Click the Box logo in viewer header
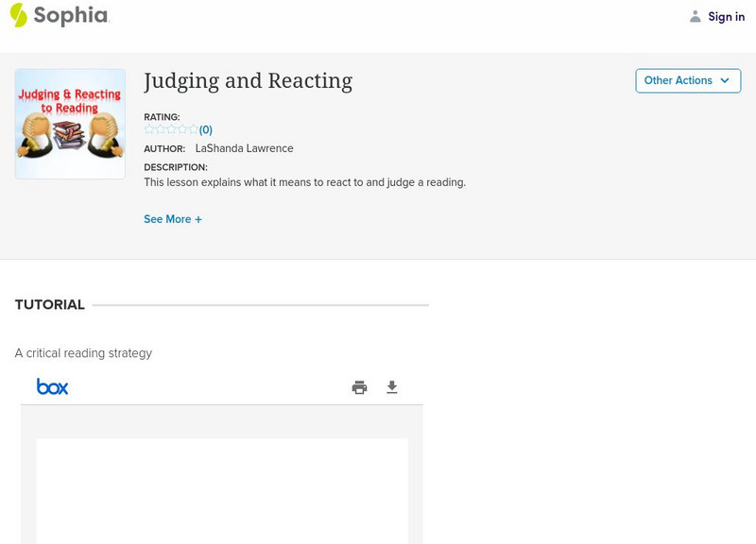Viewport: 756px width, 544px height. pos(52,386)
